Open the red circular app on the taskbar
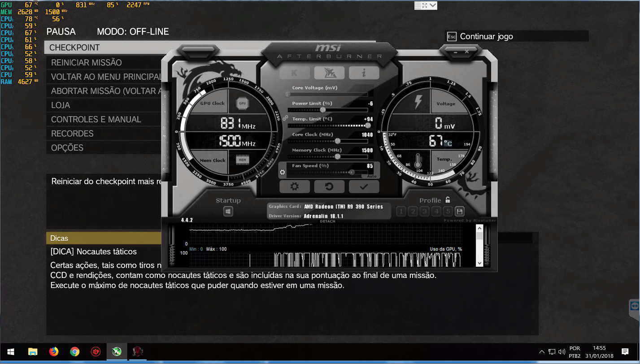This screenshot has width=640, height=364. click(x=96, y=352)
